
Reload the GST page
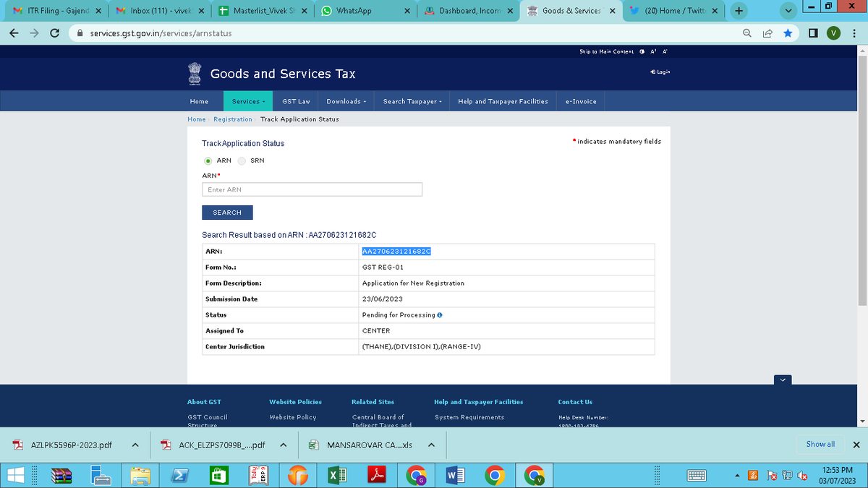coord(54,33)
